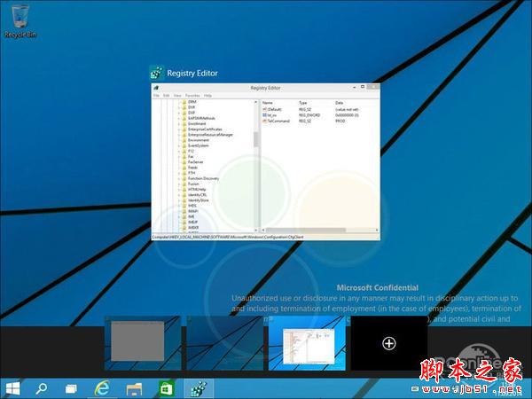Add a new virtual desktop with plus button
The width and height of the screenshot is (532, 399).
pyautogui.click(x=389, y=343)
